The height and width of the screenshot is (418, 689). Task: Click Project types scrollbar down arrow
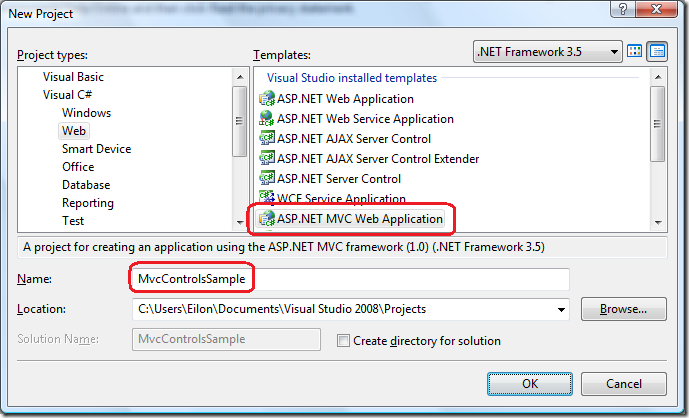[x=239, y=222]
